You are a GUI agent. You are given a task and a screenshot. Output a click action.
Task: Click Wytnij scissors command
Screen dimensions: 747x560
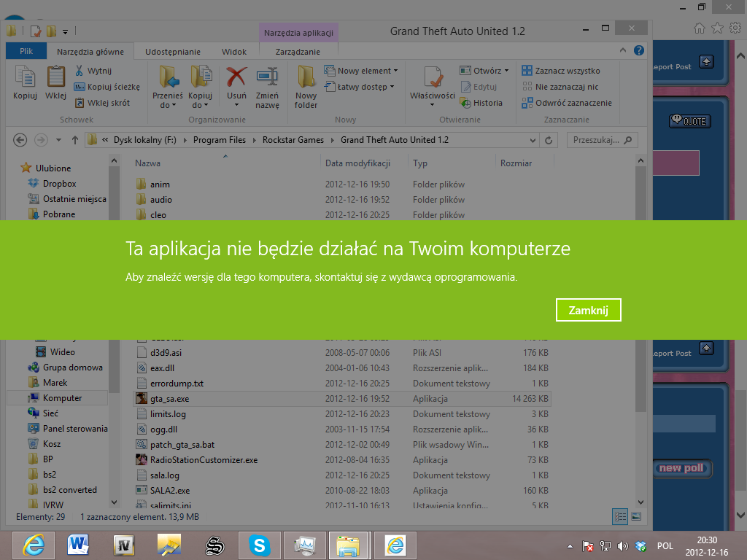point(93,71)
